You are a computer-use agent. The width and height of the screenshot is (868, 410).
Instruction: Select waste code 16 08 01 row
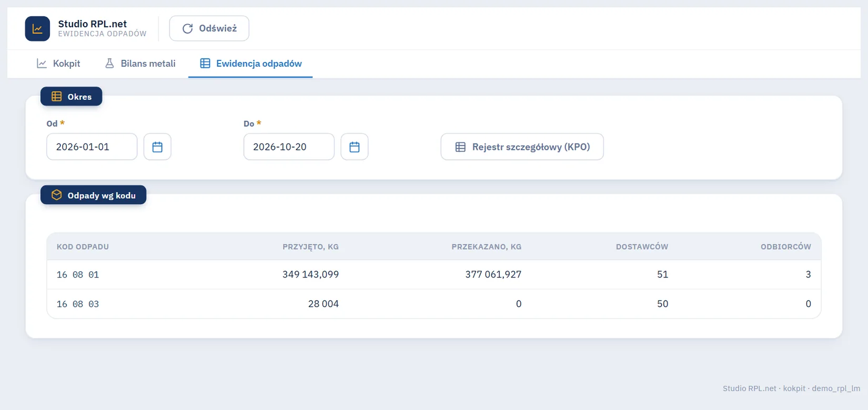[434, 274]
